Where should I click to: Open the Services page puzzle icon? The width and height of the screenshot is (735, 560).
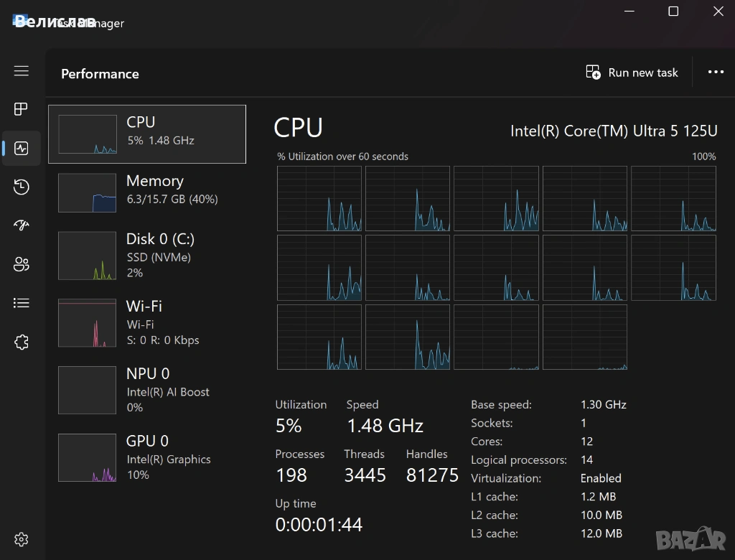[22, 342]
